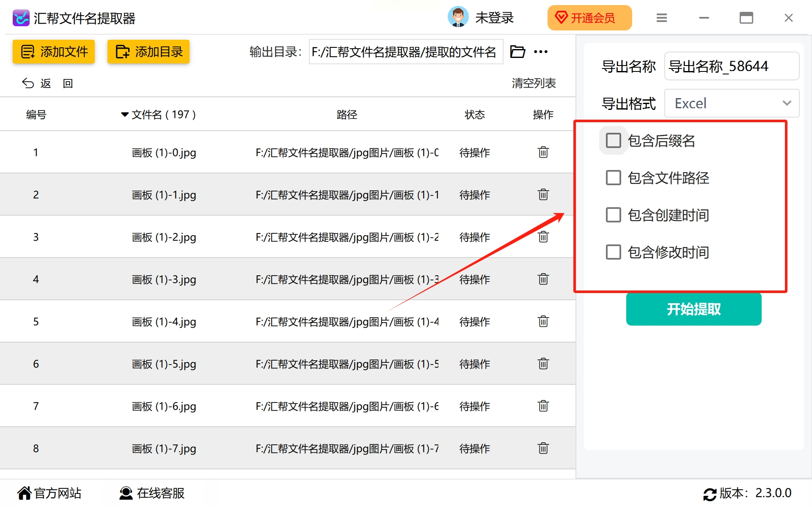Image resolution: width=812 pixels, height=507 pixels.
Task: Click the 返回 back button
Action: [47, 83]
